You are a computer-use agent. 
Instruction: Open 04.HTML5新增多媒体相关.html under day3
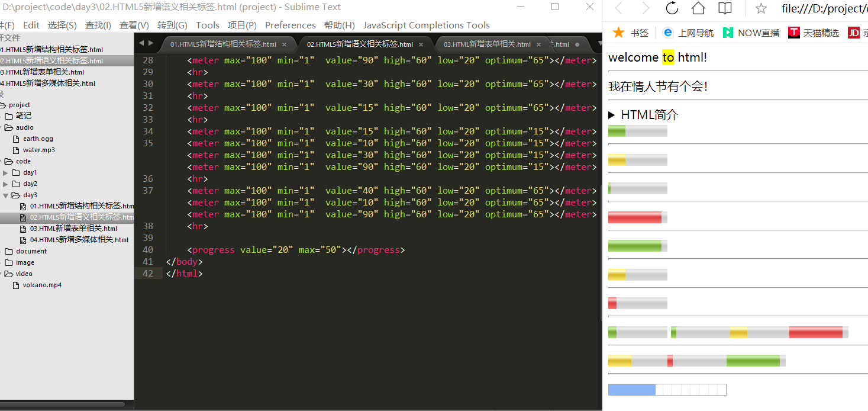coord(79,240)
